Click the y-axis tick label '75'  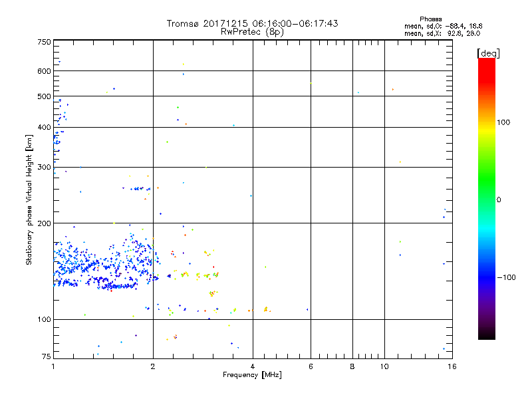click(x=47, y=356)
